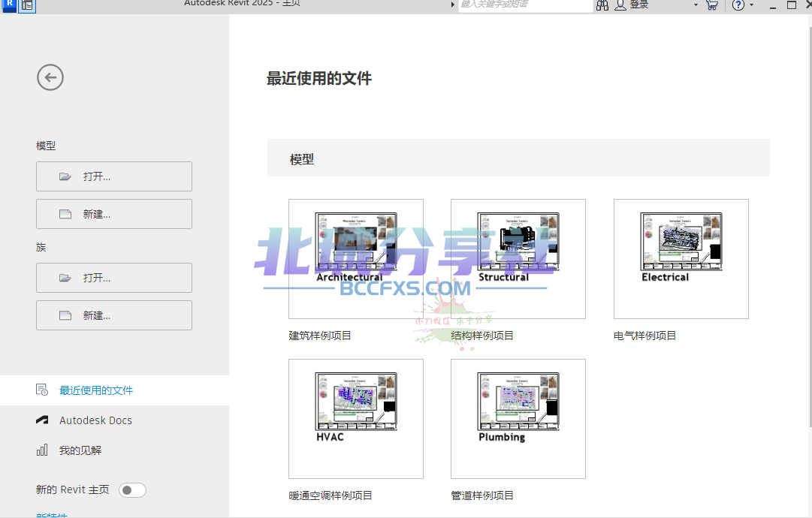The image size is (812, 518).
Task: Click the binoculars search icon
Action: pyautogui.click(x=602, y=5)
